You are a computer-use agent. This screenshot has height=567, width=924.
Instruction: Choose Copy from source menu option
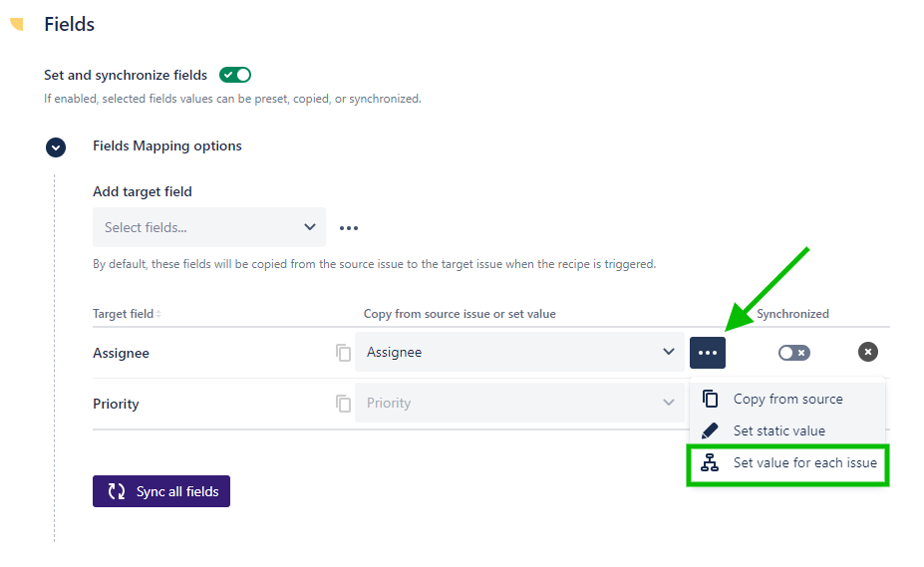[787, 399]
